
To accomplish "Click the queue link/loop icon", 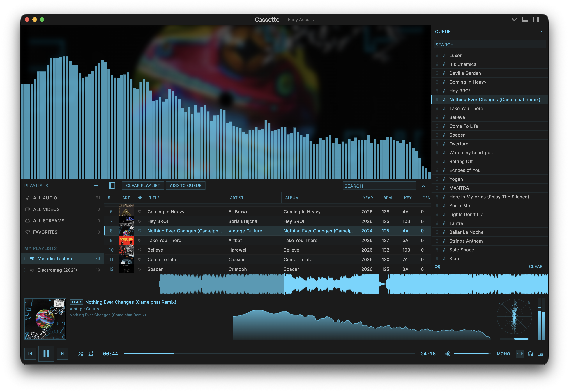I will [438, 266].
